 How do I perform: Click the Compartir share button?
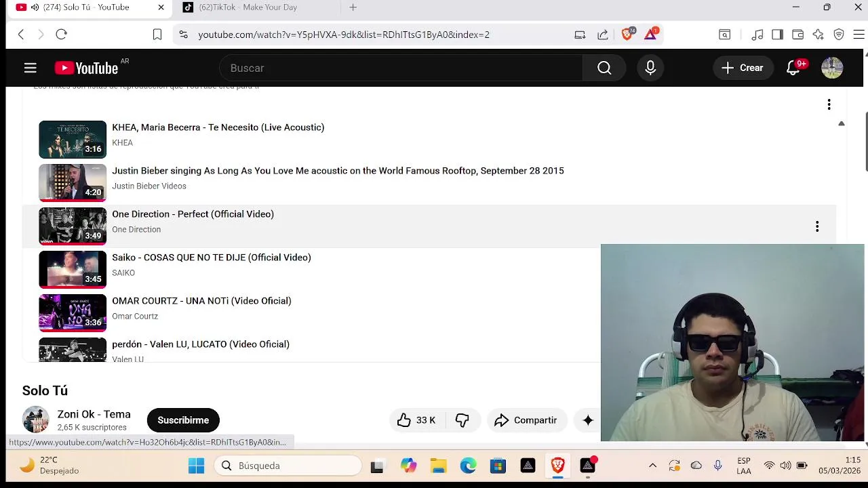pos(526,420)
